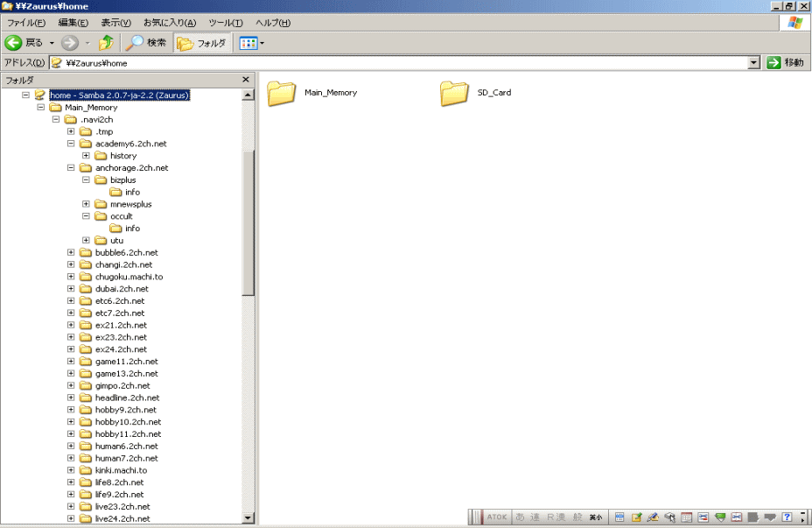812x528 pixels.
Task: Select info folder under occult
Action: (x=132, y=229)
